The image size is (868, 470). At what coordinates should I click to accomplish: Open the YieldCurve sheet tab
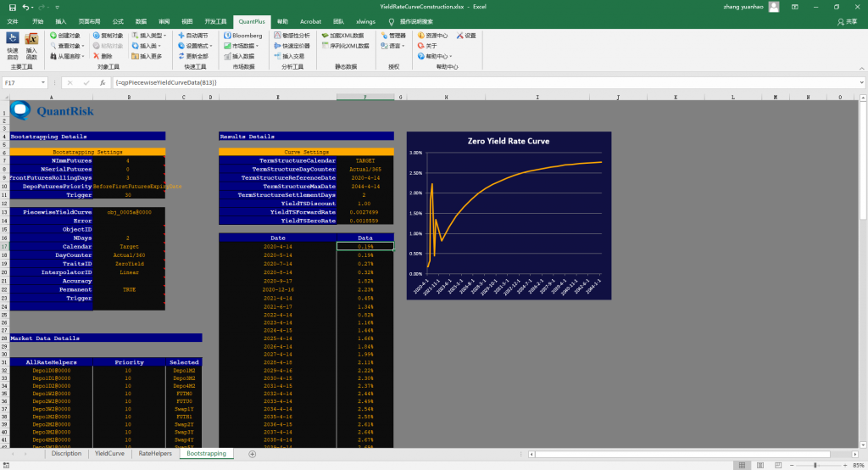[109, 453]
